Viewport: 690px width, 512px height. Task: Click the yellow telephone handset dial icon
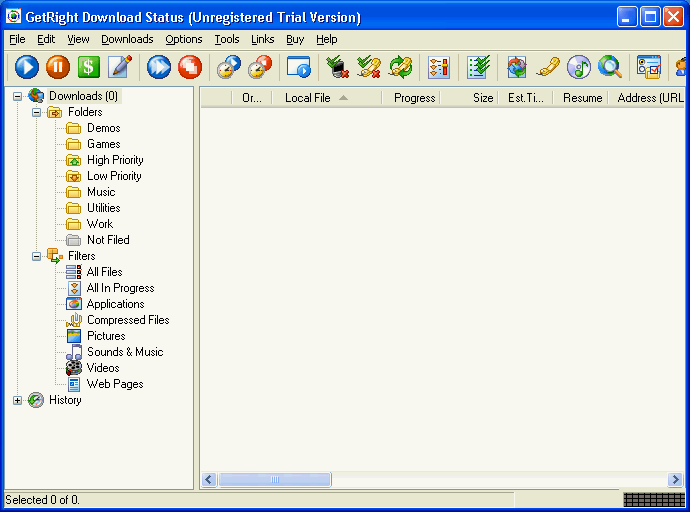point(548,67)
